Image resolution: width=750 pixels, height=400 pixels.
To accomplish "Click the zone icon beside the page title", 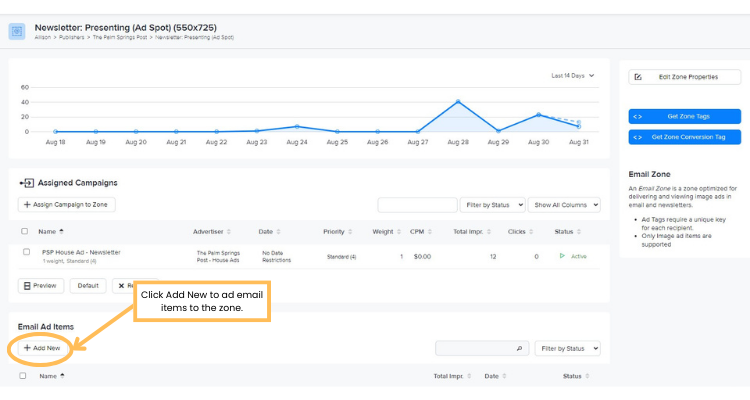I will tap(17, 31).
